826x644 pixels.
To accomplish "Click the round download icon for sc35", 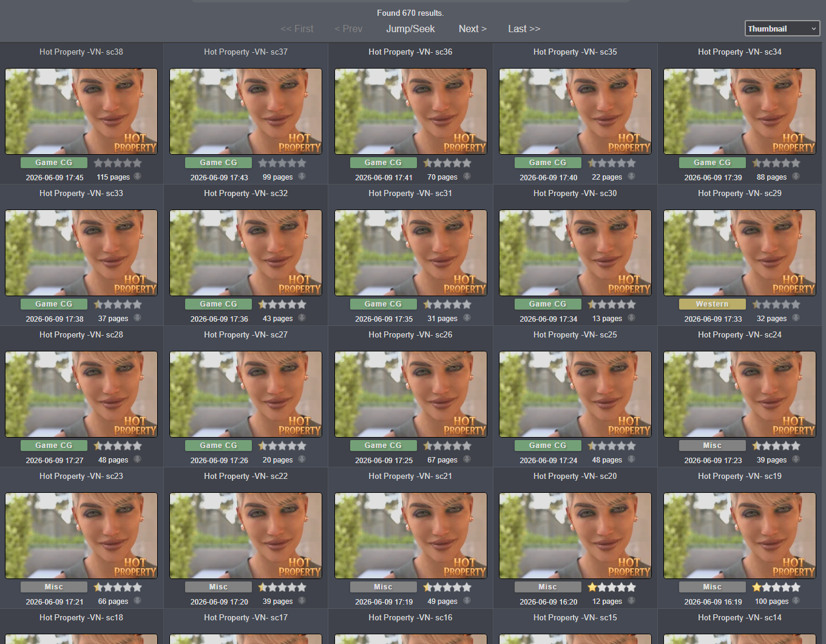I will point(632,177).
